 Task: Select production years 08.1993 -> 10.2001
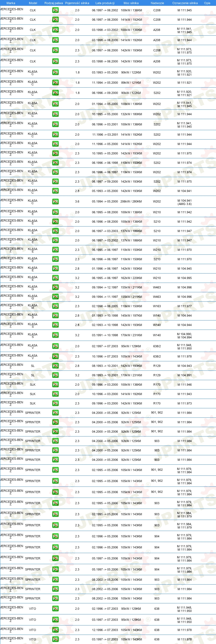click(x=105, y=366)
